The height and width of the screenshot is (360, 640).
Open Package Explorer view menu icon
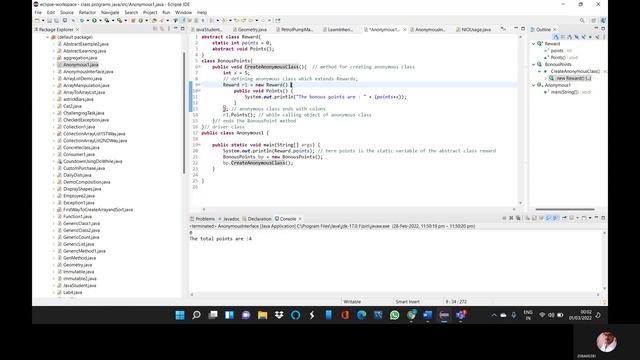click(169, 29)
